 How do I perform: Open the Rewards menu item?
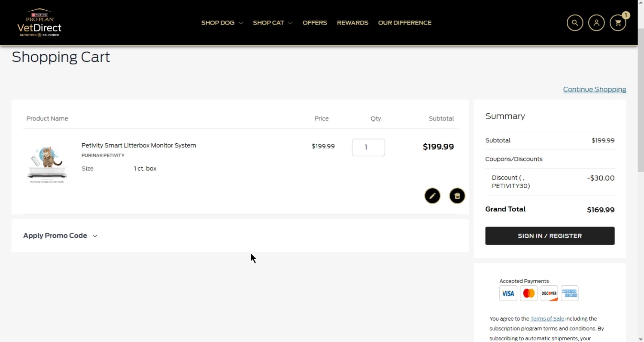352,23
